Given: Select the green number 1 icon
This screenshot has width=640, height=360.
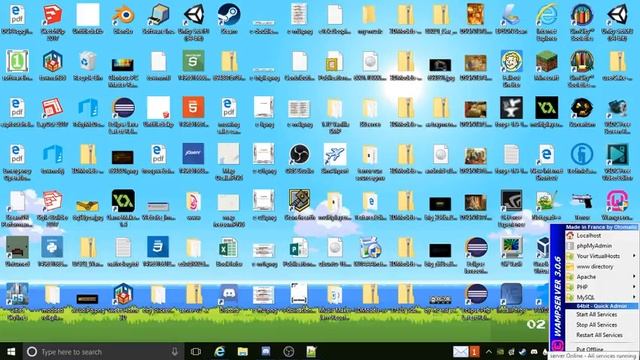Looking at the screenshot, I should click(x=17, y=61).
